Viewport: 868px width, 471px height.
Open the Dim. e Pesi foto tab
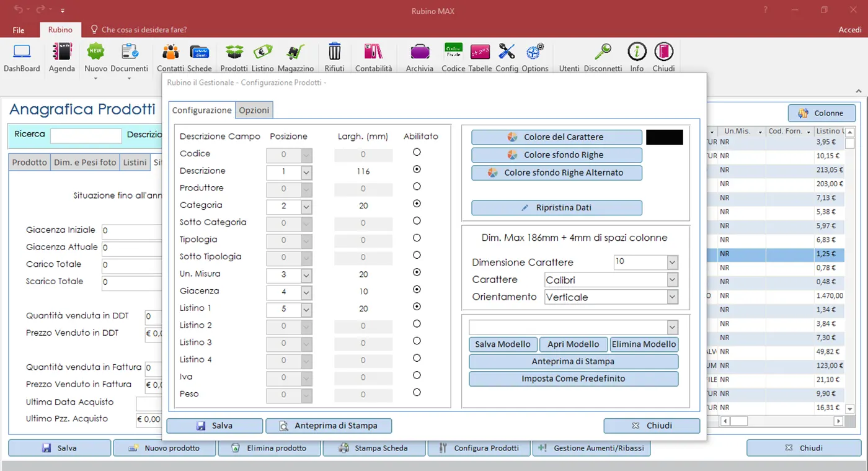tap(85, 162)
